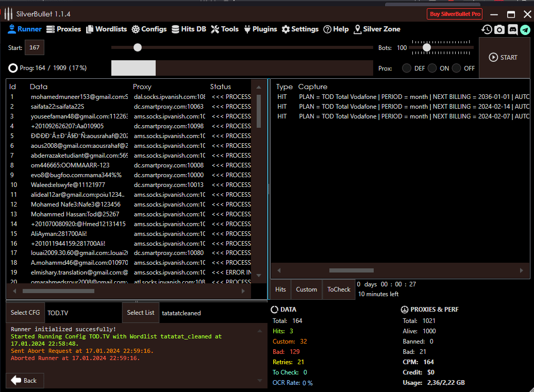
Task: Click the Select CFG button
Action: coord(25,313)
